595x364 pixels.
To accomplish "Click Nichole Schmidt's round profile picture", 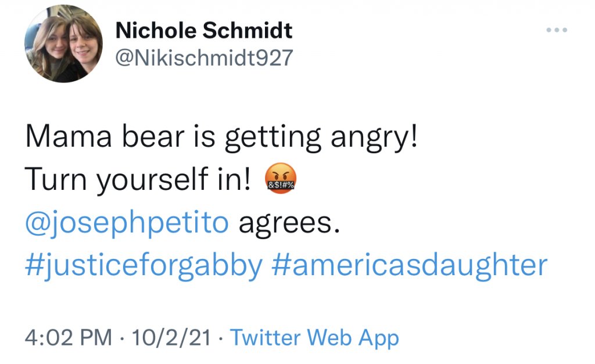I will 64,44.
